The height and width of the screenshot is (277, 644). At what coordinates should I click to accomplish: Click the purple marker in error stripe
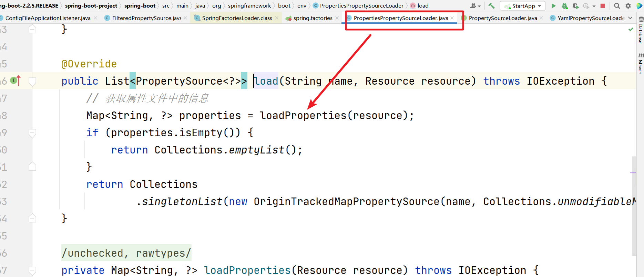click(x=633, y=173)
